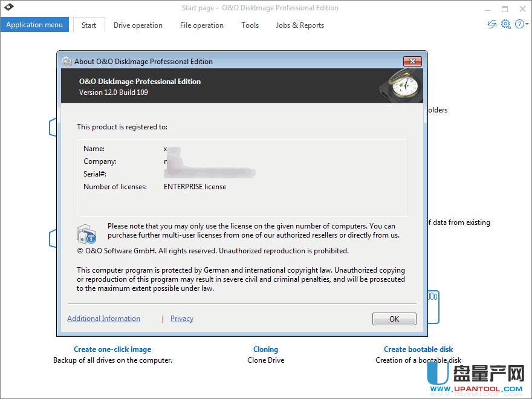The height and width of the screenshot is (399, 532).
Task: Switch to the Start tab
Action: coord(89,25)
